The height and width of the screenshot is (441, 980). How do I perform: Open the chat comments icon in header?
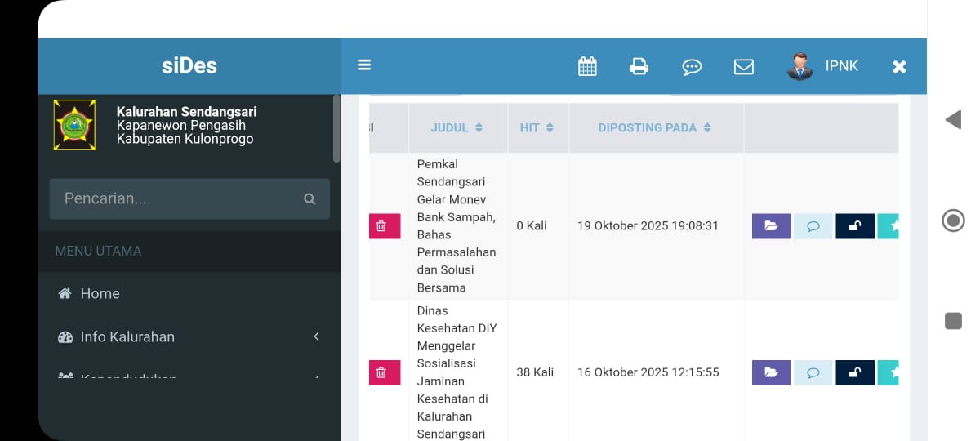pos(692,67)
